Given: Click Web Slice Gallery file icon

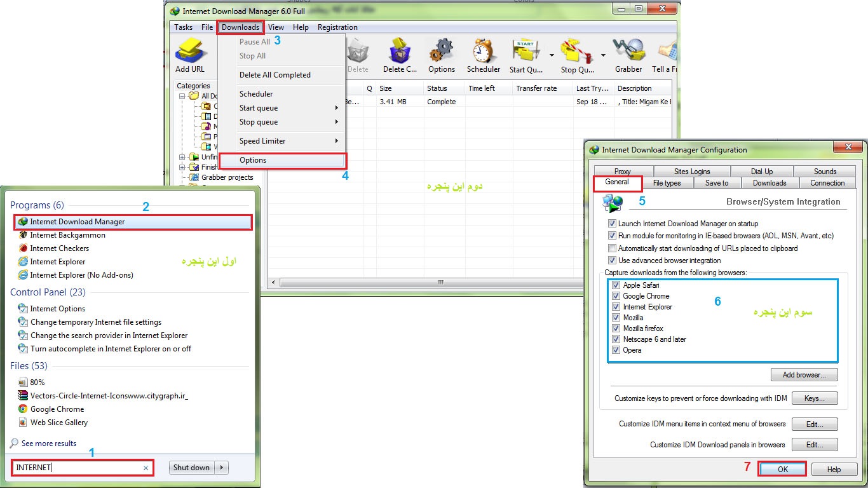Looking at the screenshot, I should (x=24, y=423).
